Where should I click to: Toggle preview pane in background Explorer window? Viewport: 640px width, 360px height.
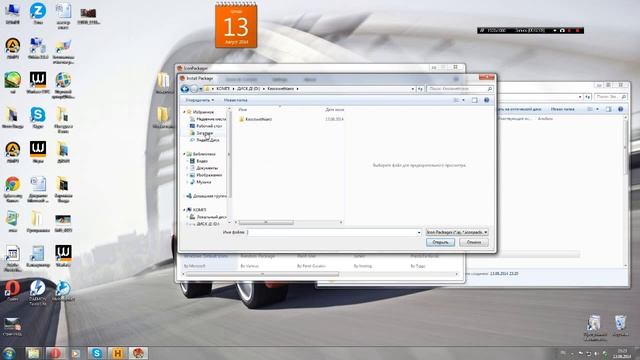click(x=609, y=109)
